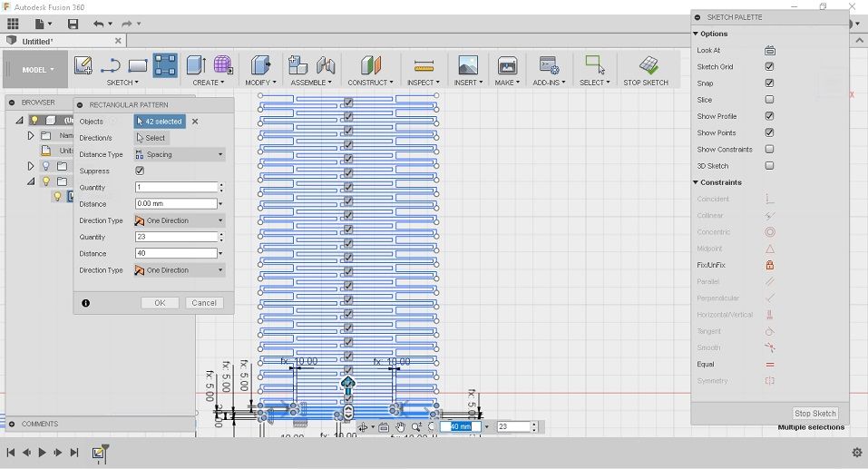Click the STOP SKETCH toolbar icon

tap(649, 65)
